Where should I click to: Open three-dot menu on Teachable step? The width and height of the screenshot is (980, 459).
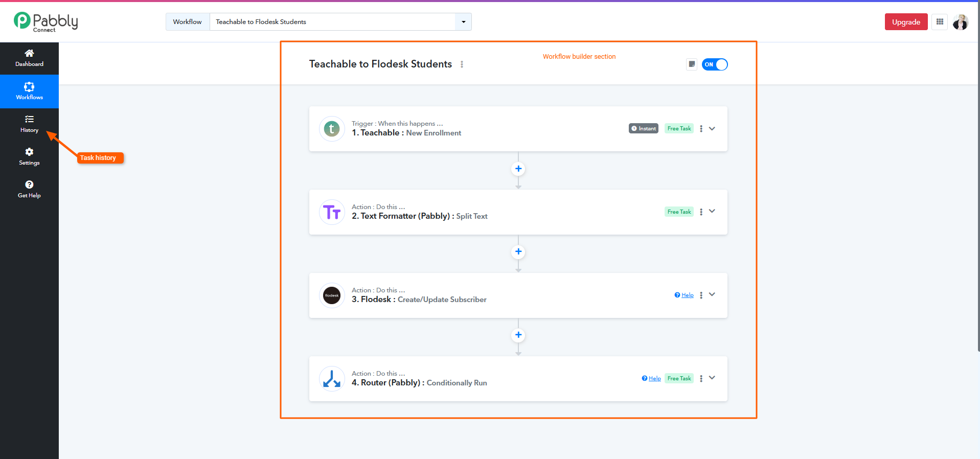pos(701,129)
